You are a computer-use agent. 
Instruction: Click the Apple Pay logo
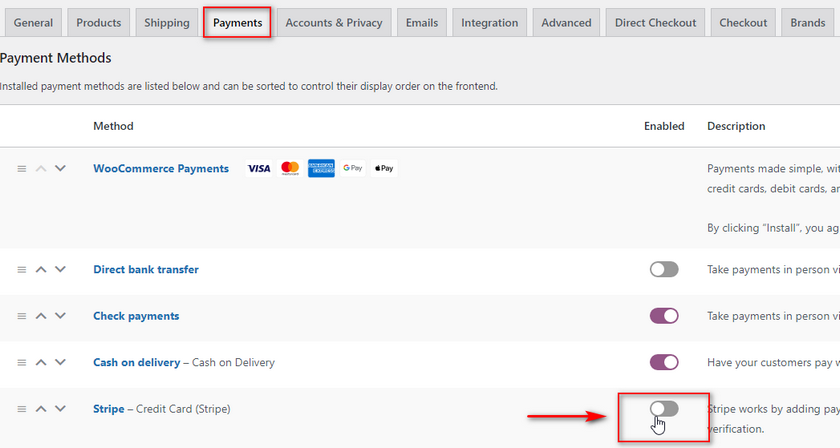(384, 168)
